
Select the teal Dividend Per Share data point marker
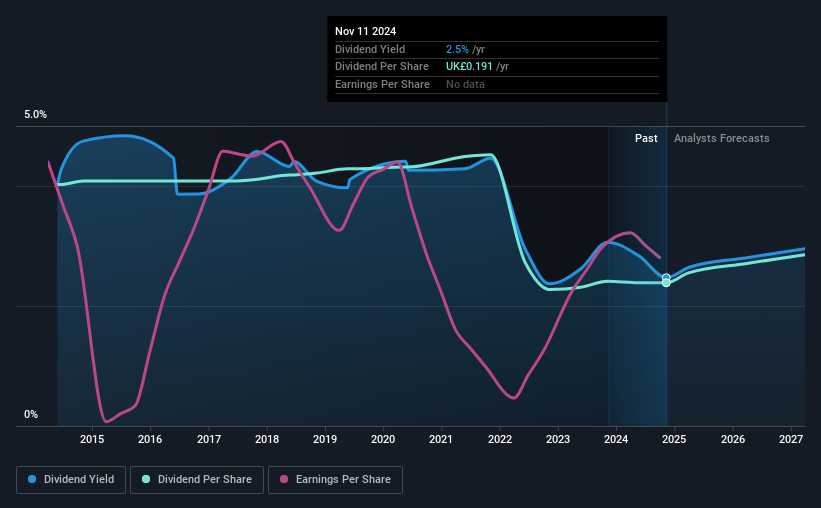[666, 283]
